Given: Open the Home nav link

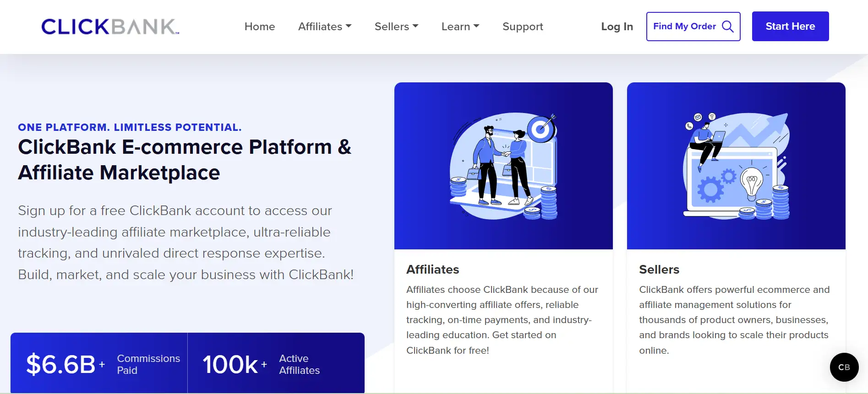Looking at the screenshot, I should 260,27.
